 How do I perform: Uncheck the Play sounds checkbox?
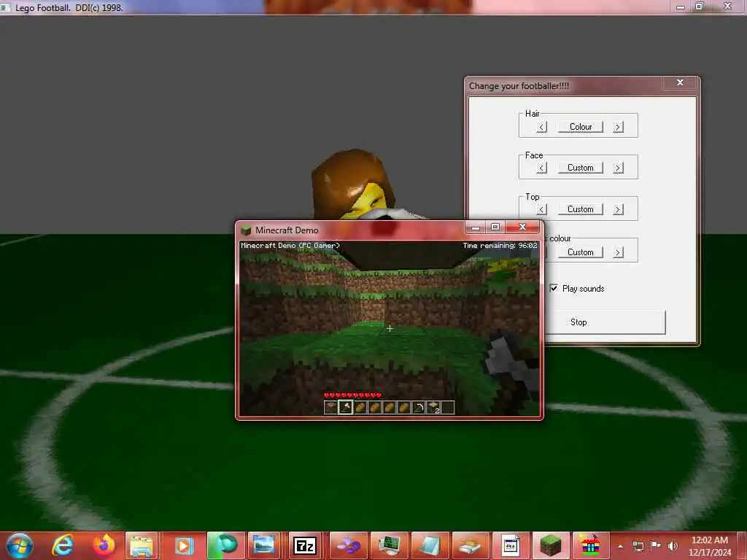554,288
